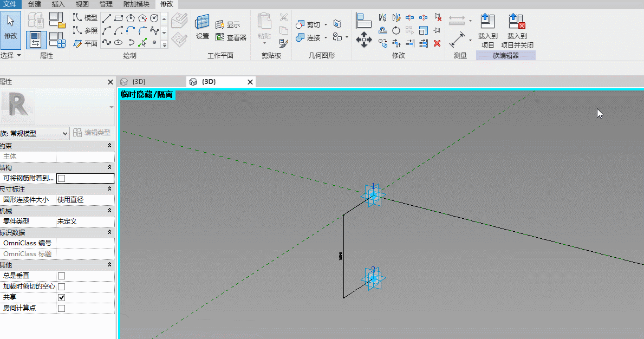Viewport: 644px width, 339px height.
Task: Select the Align tool icon
Action: pos(363,20)
